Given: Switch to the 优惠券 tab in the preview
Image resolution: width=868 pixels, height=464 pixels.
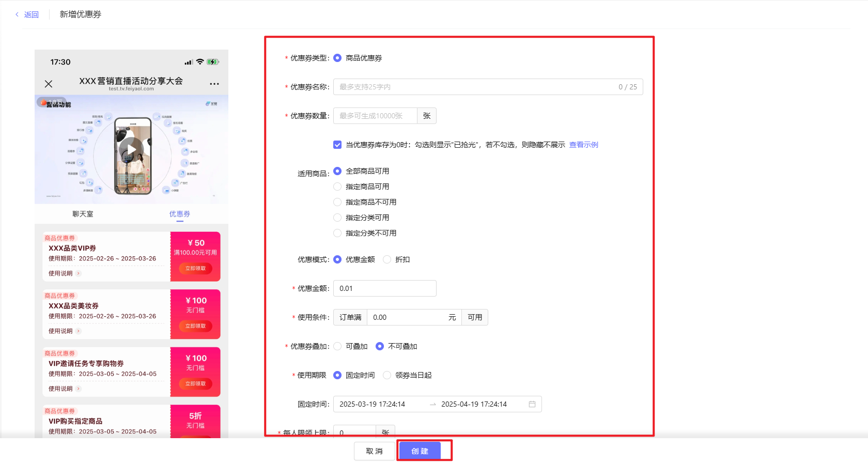Looking at the screenshot, I should point(179,214).
